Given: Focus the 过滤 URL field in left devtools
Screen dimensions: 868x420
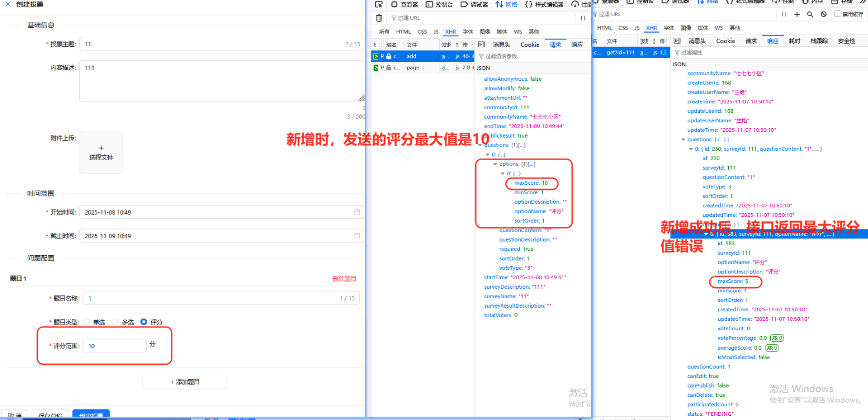Looking at the screenshot, I should (x=481, y=18).
